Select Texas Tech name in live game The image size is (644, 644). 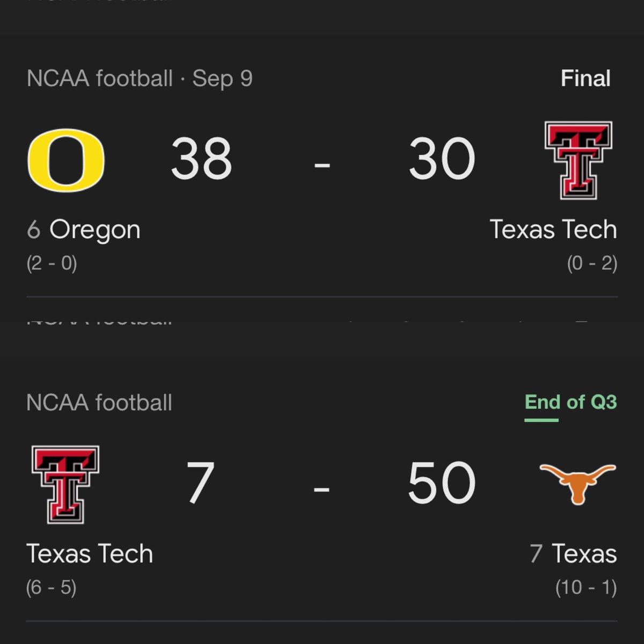(x=90, y=554)
